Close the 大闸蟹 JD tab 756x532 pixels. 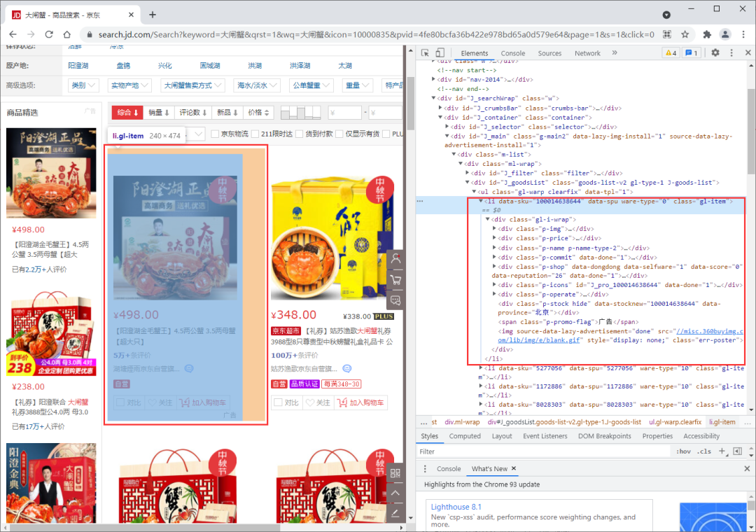[131, 15]
